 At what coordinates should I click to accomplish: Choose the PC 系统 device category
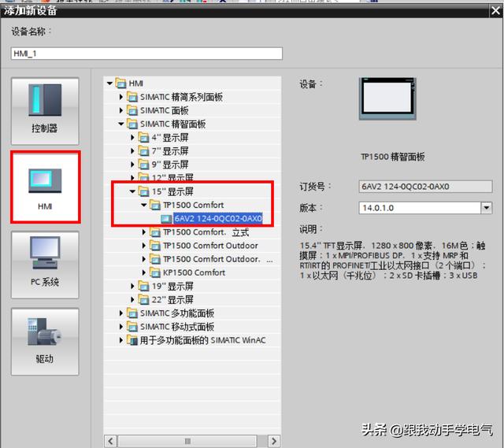coord(45,265)
